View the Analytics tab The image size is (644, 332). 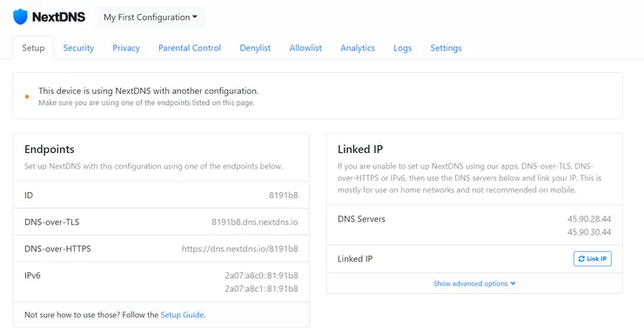[x=358, y=48]
